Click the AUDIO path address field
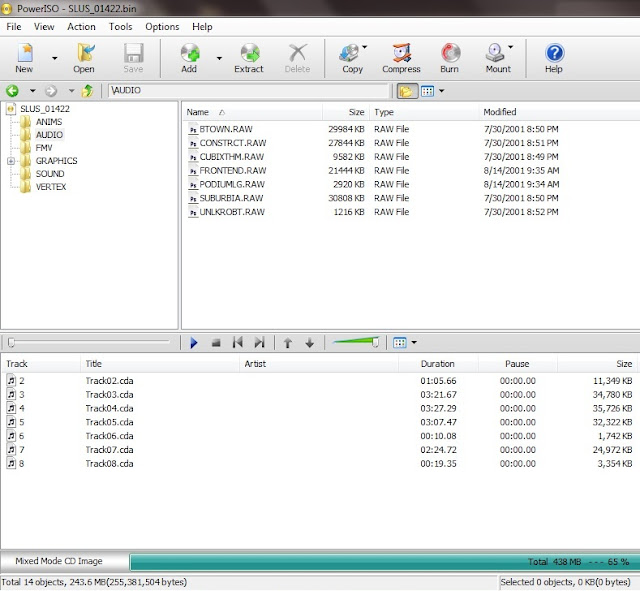This screenshot has width=640, height=591. click(248, 90)
